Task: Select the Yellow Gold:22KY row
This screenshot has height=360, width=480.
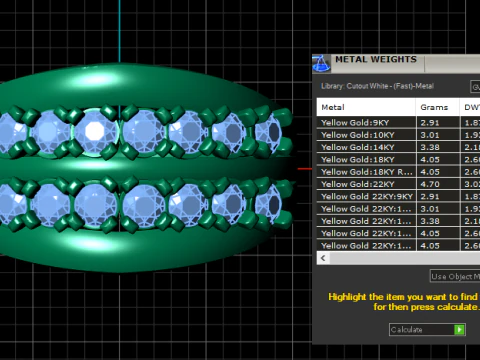Action: pos(398,184)
